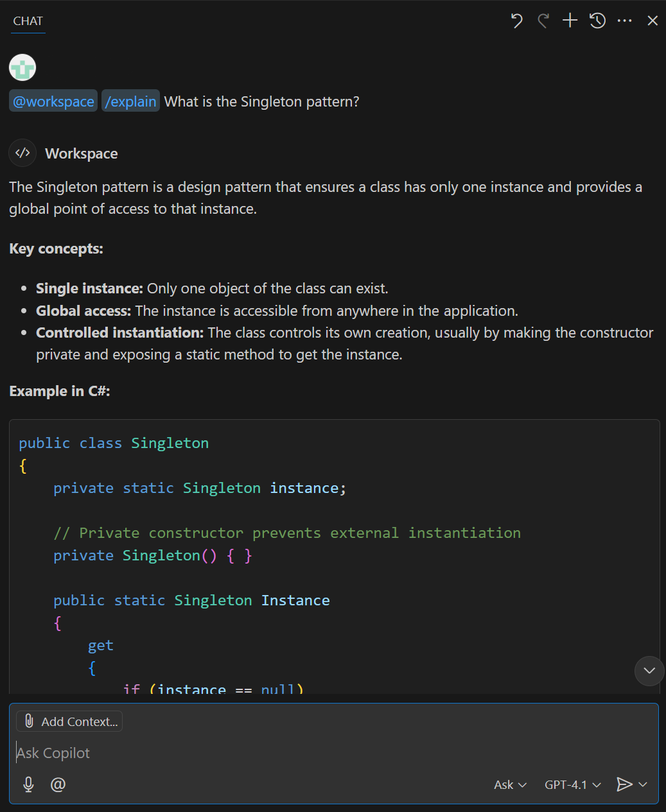
Task: Start a new chat with the plus icon
Action: [x=569, y=20]
